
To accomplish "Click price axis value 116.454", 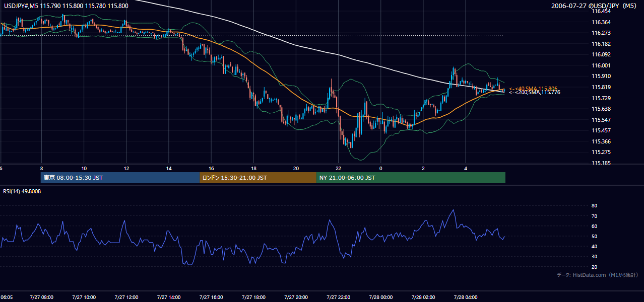I will 602,11.
